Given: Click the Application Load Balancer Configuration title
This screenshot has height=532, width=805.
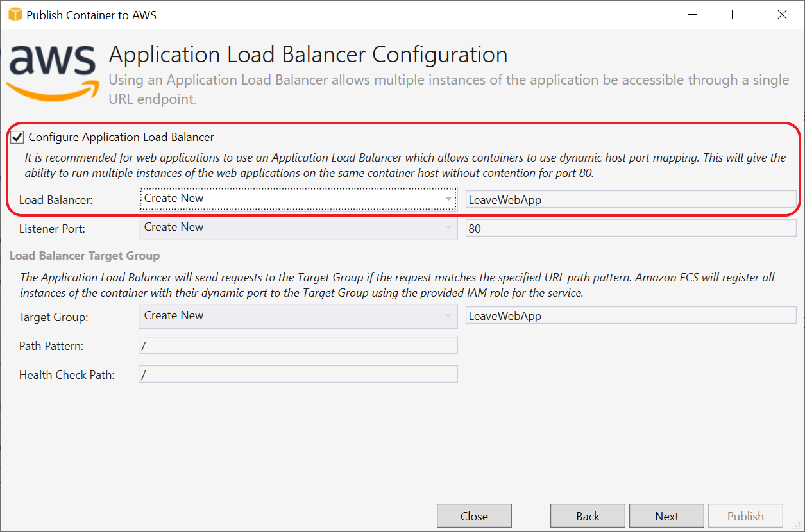Looking at the screenshot, I should (308, 54).
